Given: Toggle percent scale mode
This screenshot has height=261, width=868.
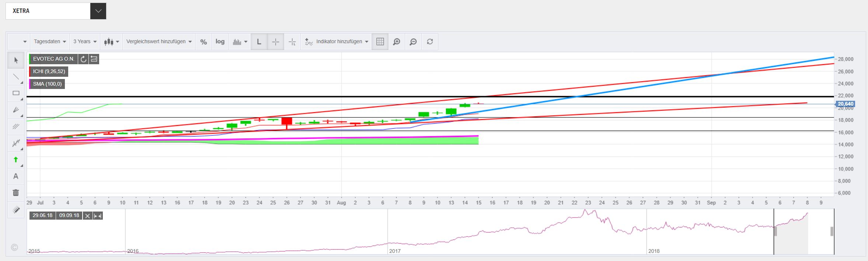Looking at the screenshot, I should click(x=203, y=42).
